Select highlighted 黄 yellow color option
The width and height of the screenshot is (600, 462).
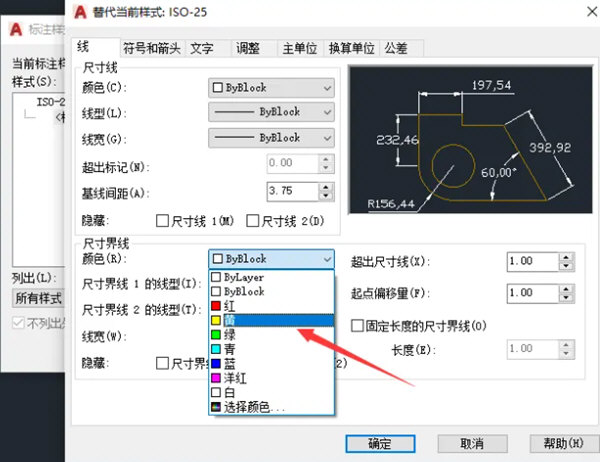[272, 320]
